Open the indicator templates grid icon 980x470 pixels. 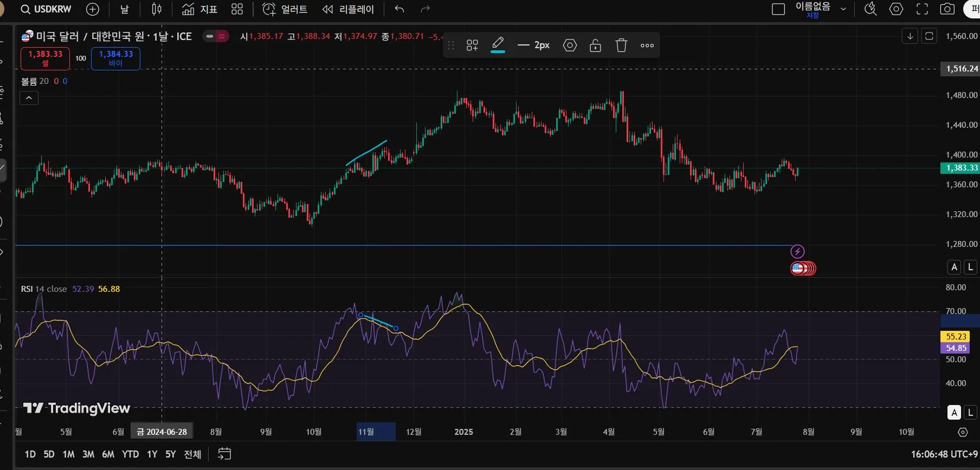tap(237, 9)
